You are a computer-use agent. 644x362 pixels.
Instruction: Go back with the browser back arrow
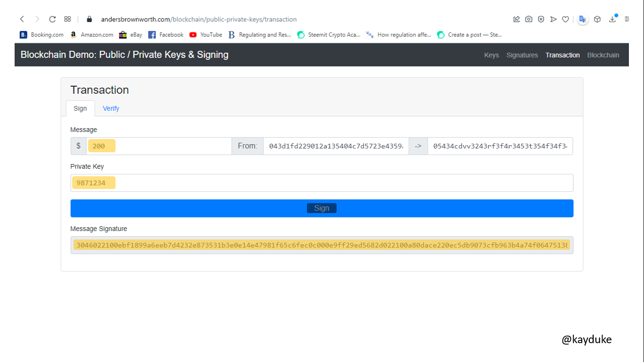(x=22, y=19)
